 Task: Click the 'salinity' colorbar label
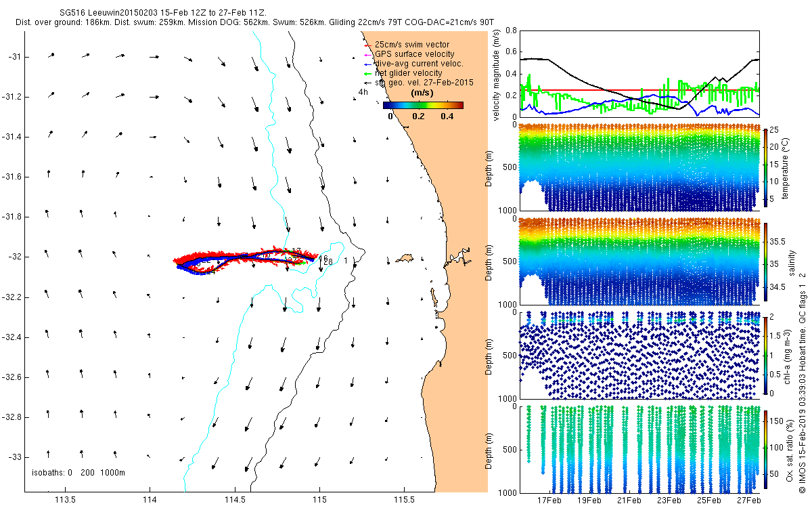point(793,261)
